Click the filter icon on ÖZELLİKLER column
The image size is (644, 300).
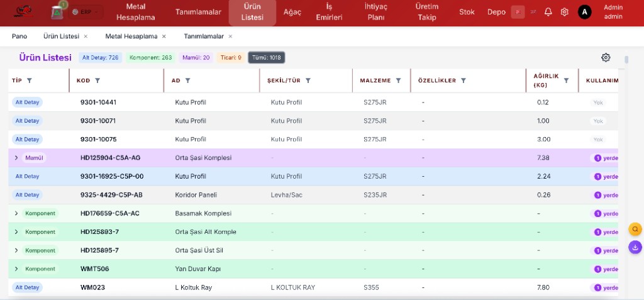click(464, 81)
